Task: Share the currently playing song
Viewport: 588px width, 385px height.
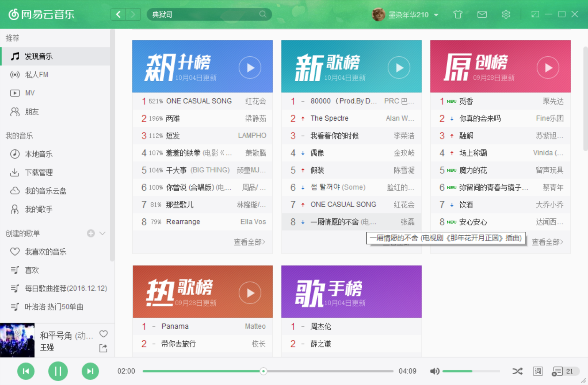Action: pos(103,348)
